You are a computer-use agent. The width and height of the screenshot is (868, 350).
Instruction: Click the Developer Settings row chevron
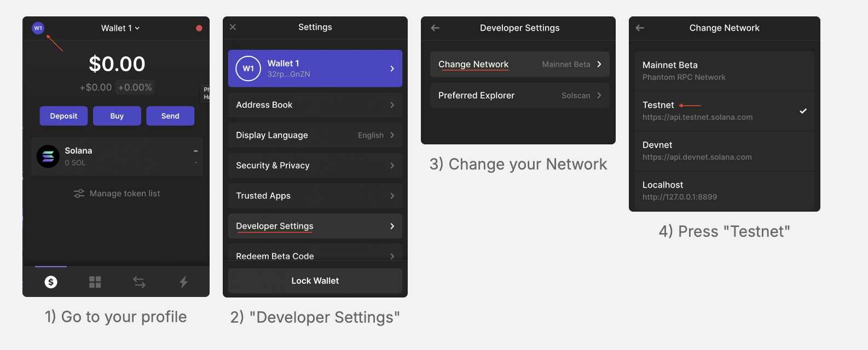point(392,226)
